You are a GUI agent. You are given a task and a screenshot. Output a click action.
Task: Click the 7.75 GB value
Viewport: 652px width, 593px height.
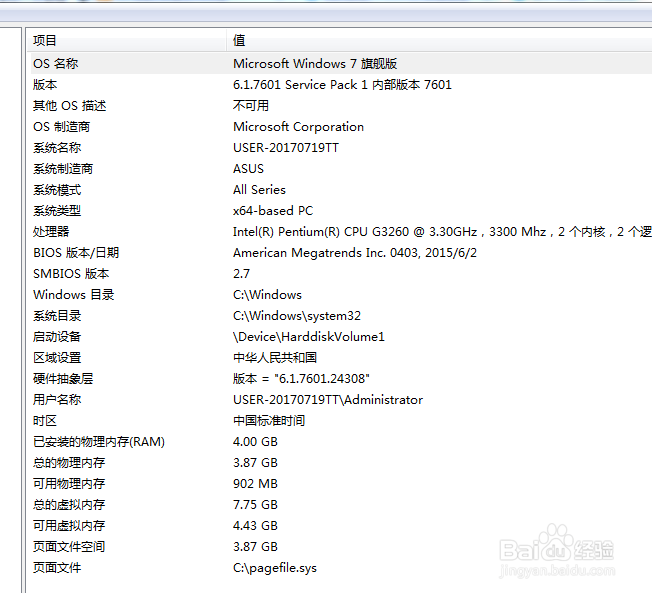[255, 505]
